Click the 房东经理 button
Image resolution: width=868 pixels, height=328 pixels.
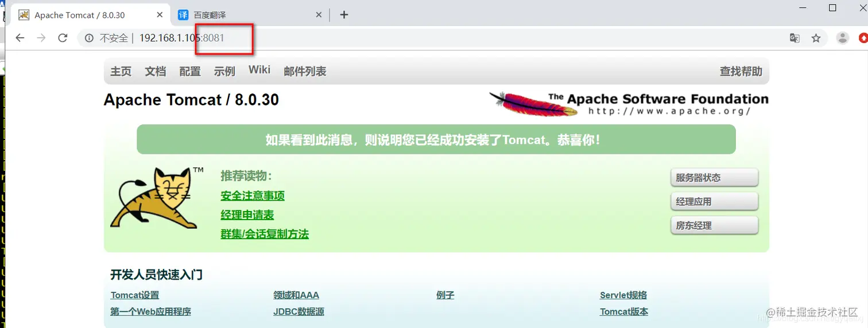click(x=714, y=225)
